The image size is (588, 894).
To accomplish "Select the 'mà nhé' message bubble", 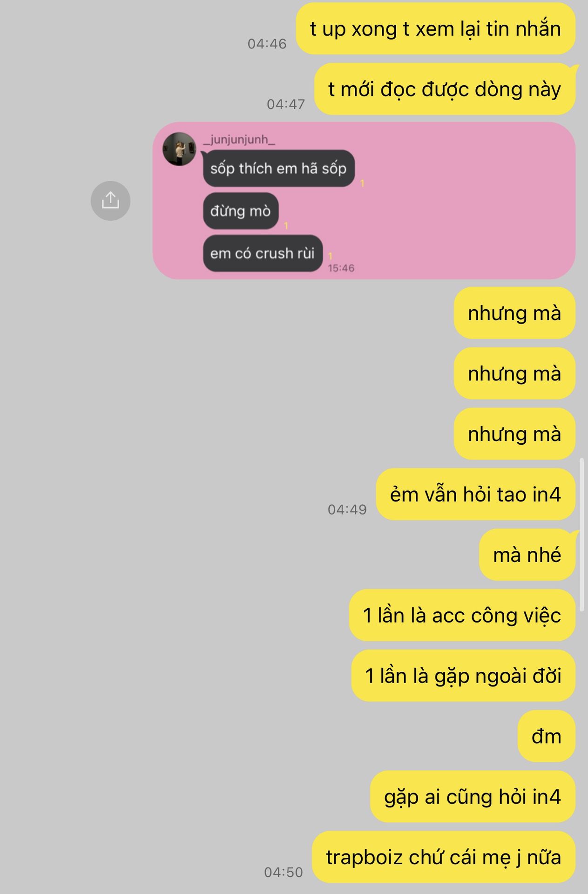I will coord(527,555).
